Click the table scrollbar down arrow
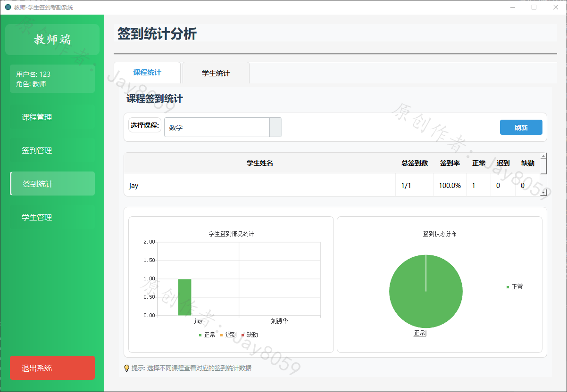Viewport: 567px width, 392px height. tap(543, 192)
